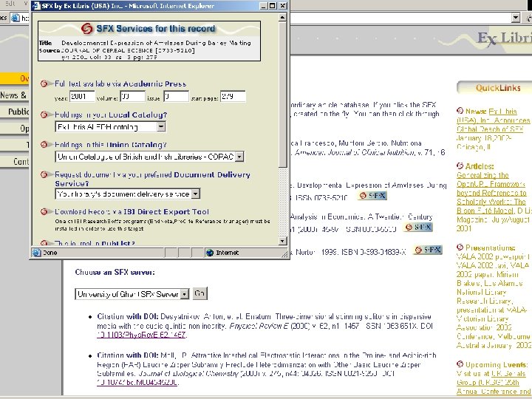The width and height of the screenshot is (532, 399).
Task: Click the page icon in main window address bar
Action: (15, 18)
